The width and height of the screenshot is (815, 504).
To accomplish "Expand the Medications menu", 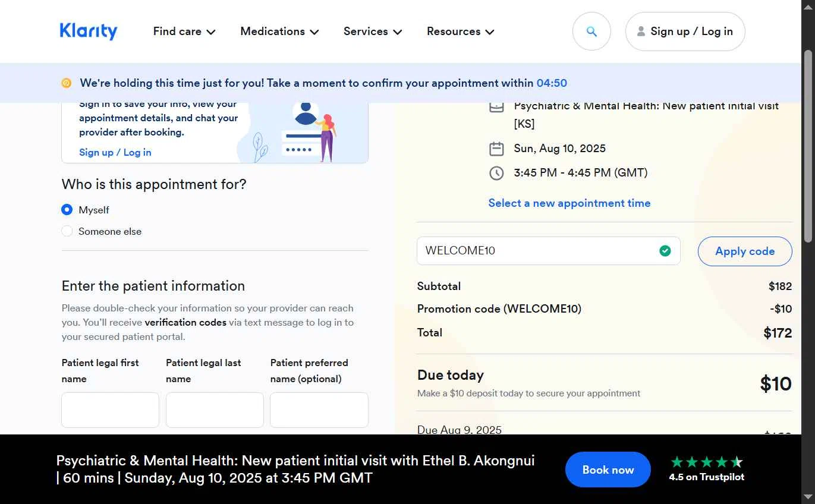I will click(x=279, y=31).
